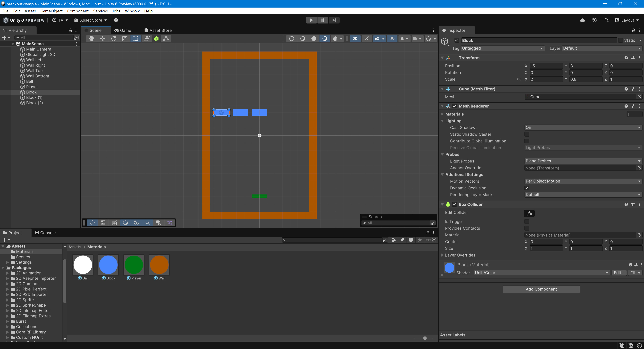Disable the Box Collider component checkbox

coord(454,204)
